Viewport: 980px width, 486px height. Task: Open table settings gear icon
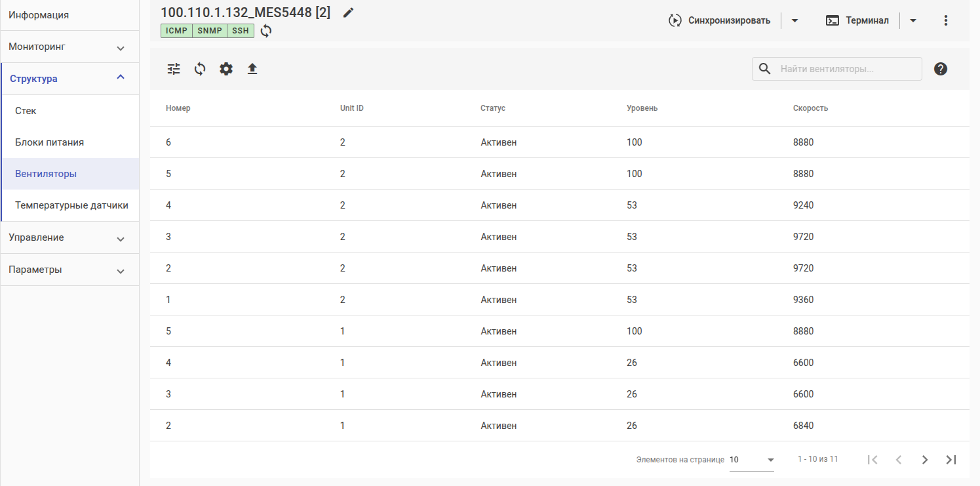point(226,69)
